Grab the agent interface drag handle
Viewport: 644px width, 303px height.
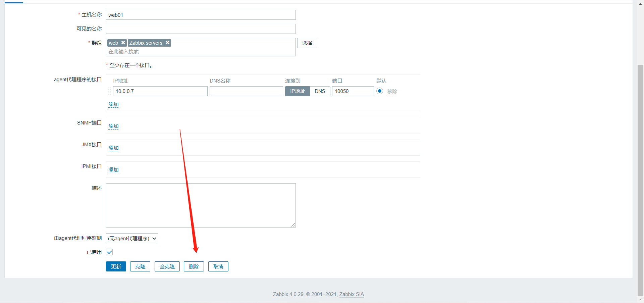pyautogui.click(x=110, y=91)
